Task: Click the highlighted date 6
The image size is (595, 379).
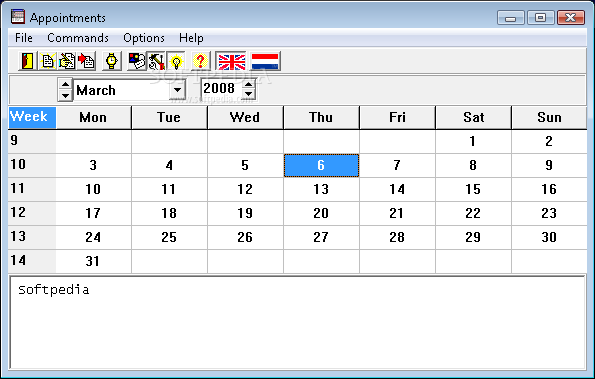Action: point(321,165)
